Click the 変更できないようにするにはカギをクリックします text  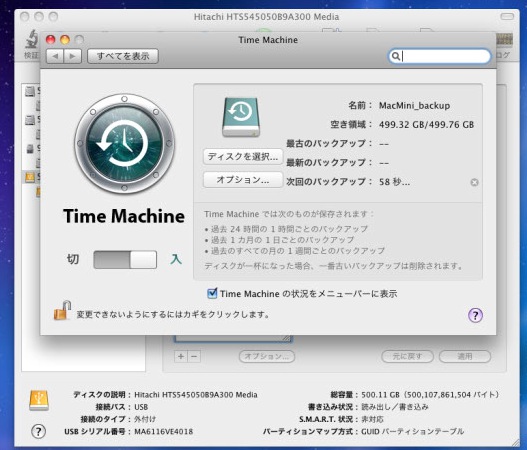click(x=173, y=315)
